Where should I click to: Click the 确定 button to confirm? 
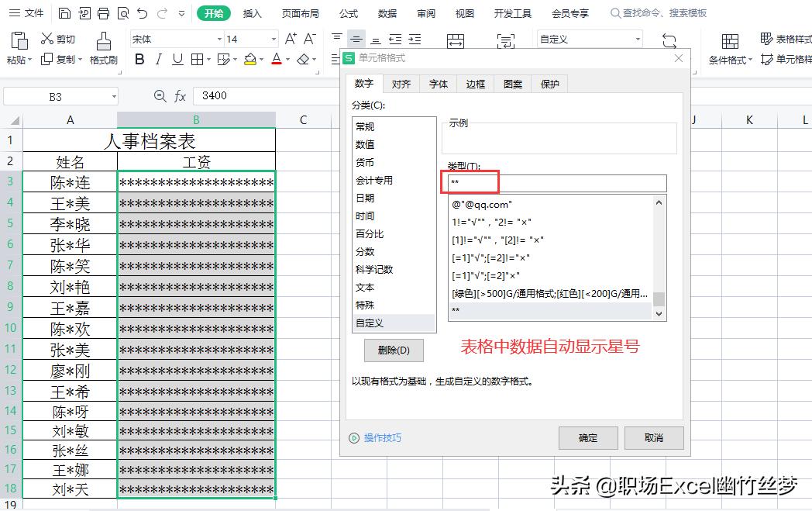pyautogui.click(x=588, y=438)
